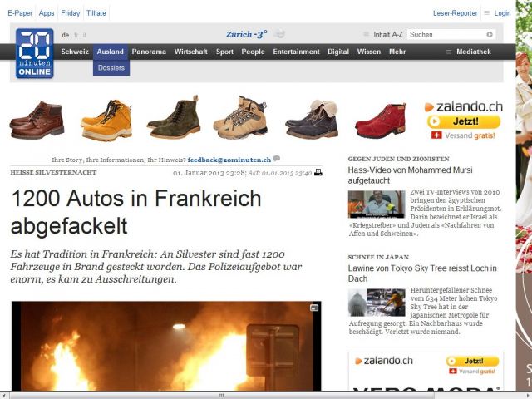Click the red suede boots image
Viewport: 532px width, 399px height.
381,120
